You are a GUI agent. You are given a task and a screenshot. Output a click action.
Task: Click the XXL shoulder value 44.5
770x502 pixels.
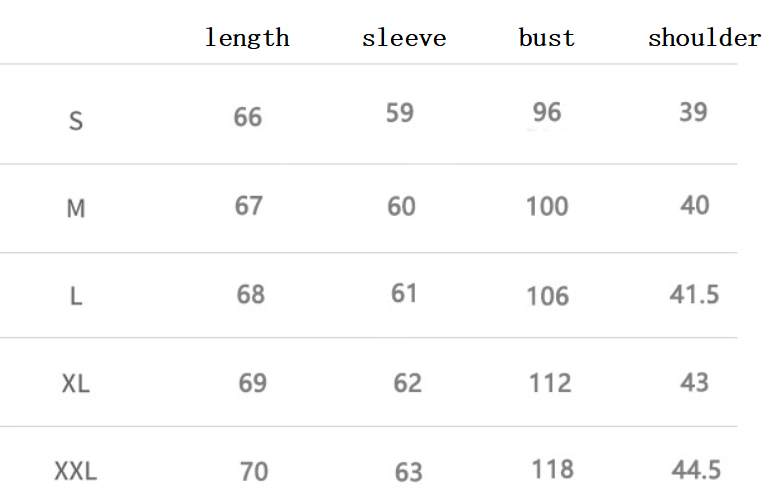click(x=697, y=469)
